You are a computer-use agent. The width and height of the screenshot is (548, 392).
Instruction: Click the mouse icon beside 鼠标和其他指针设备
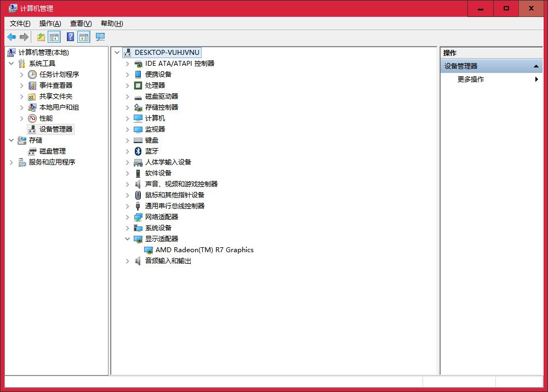tap(138, 195)
